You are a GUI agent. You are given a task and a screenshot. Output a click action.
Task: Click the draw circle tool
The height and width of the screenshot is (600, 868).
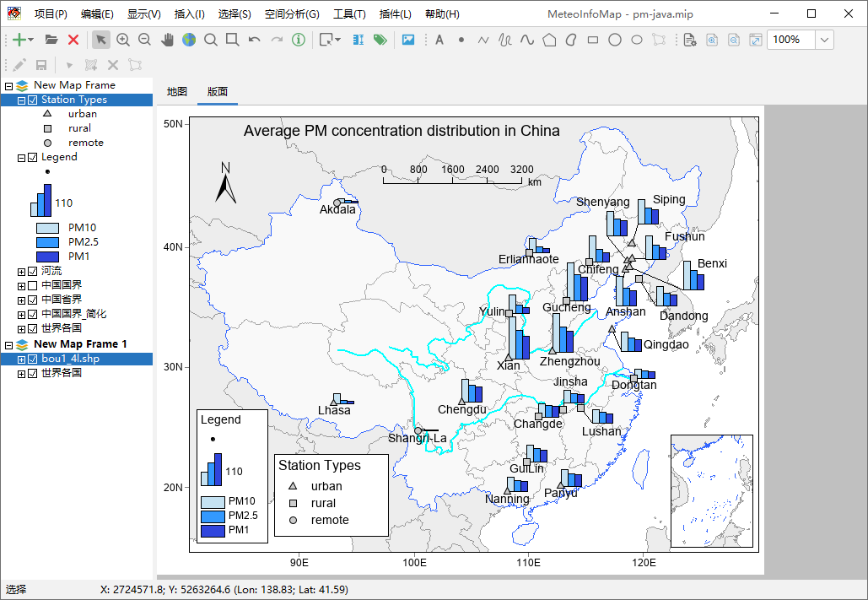pyautogui.click(x=615, y=40)
